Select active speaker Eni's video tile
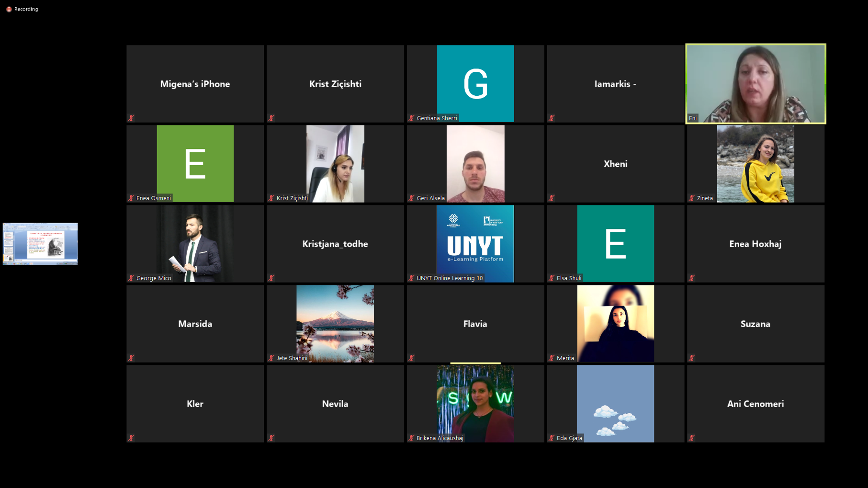868x488 pixels. tap(755, 84)
